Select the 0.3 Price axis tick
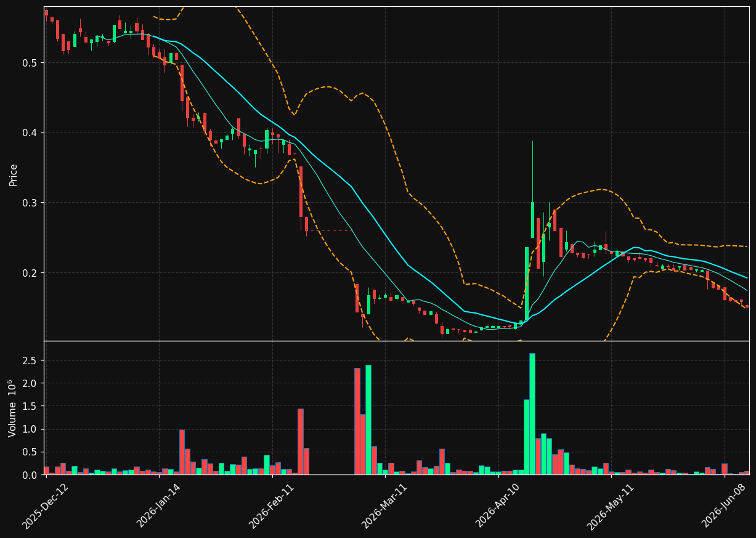756x538 pixels. click(31, 203)
